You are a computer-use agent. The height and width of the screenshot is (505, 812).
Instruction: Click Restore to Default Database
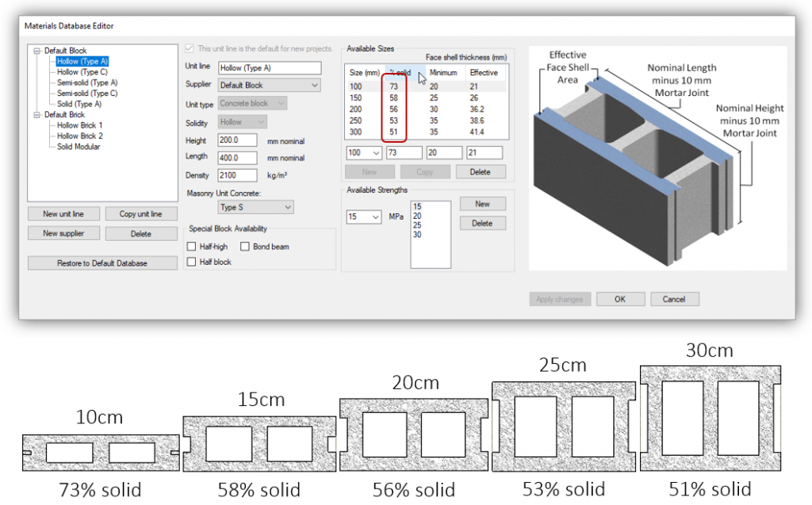tap(101, 262)
